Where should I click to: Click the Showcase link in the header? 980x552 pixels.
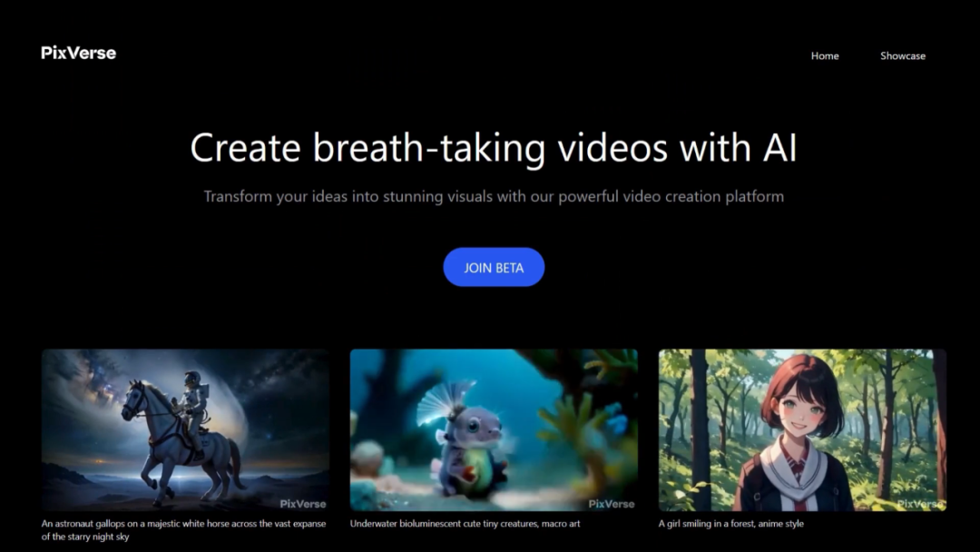click(903, 55)
